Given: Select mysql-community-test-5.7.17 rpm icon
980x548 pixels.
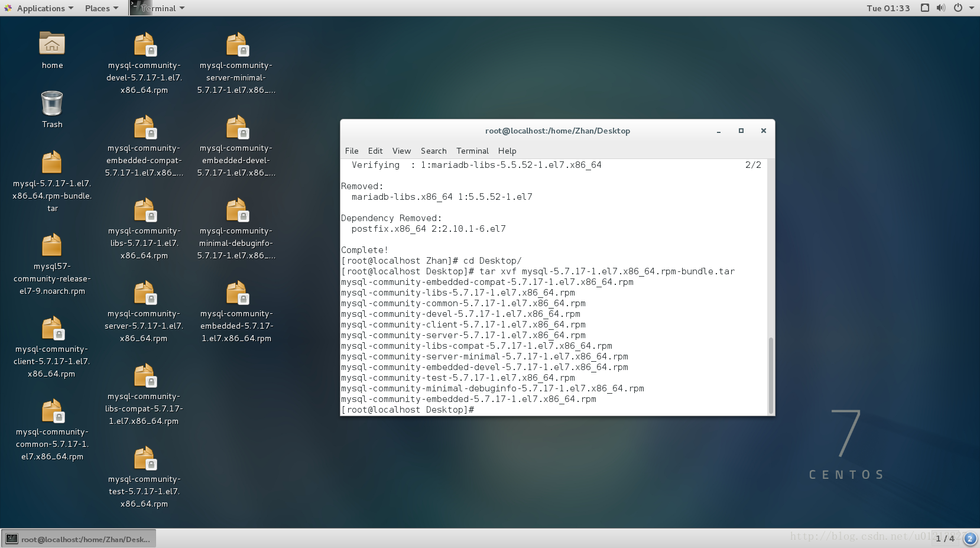Looking at the screenshot, I should [144, 458].
